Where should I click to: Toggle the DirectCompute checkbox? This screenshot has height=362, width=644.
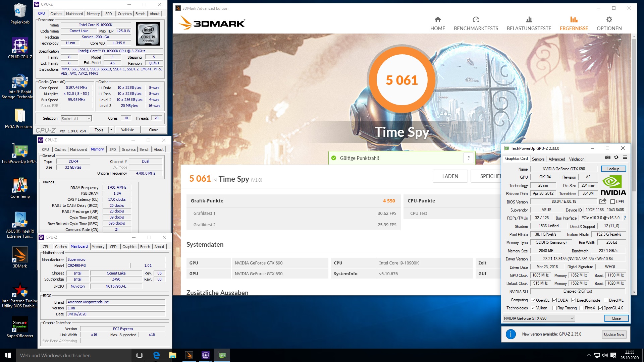[x=574, y=300]
